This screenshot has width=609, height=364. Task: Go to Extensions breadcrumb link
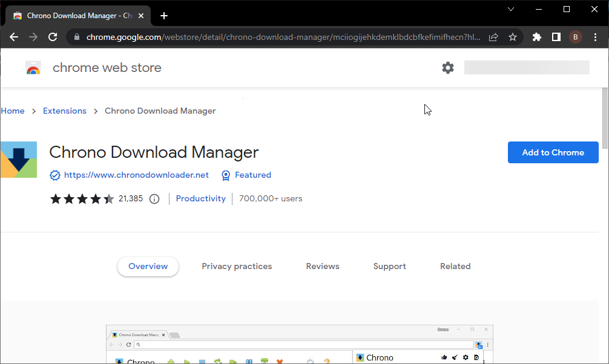65,111
